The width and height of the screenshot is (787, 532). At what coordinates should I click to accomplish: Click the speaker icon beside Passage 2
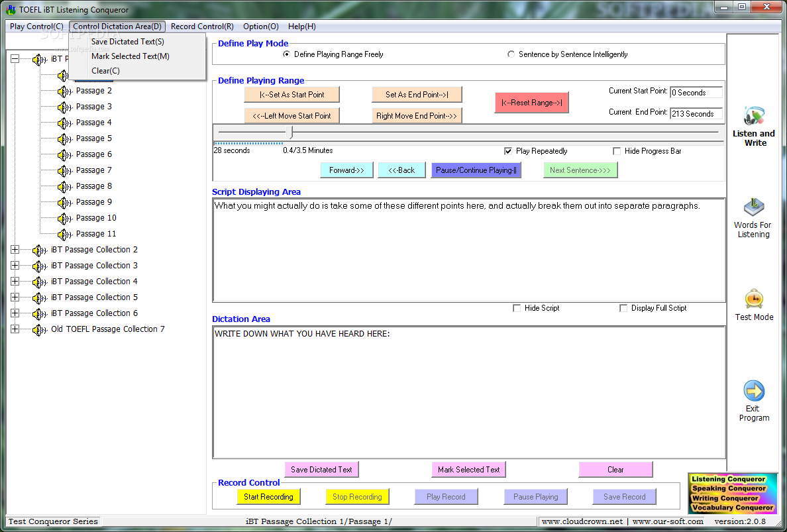click(x=65, y=91)
